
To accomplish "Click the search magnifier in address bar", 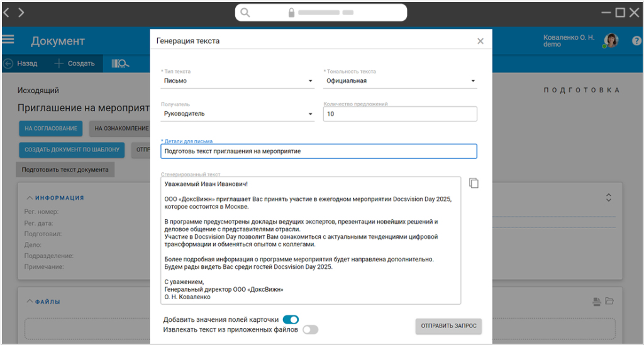I will pos(245,13).
